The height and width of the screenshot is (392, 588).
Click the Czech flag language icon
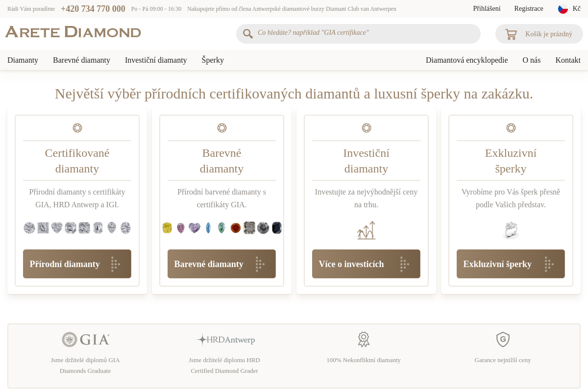click(x=563, y=8)
